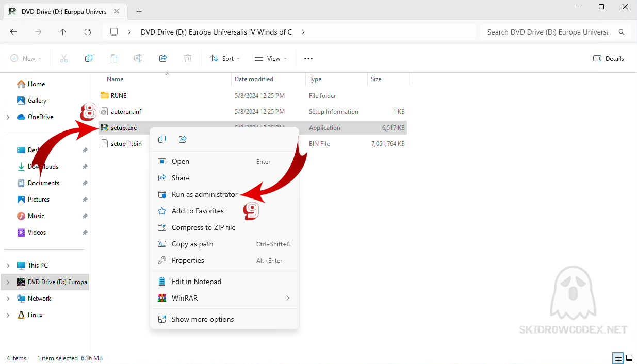The width and height of the screenshot is (637, 364).
Task: Click the 'Setup Information' type cell
Action: tap(334, 112)
